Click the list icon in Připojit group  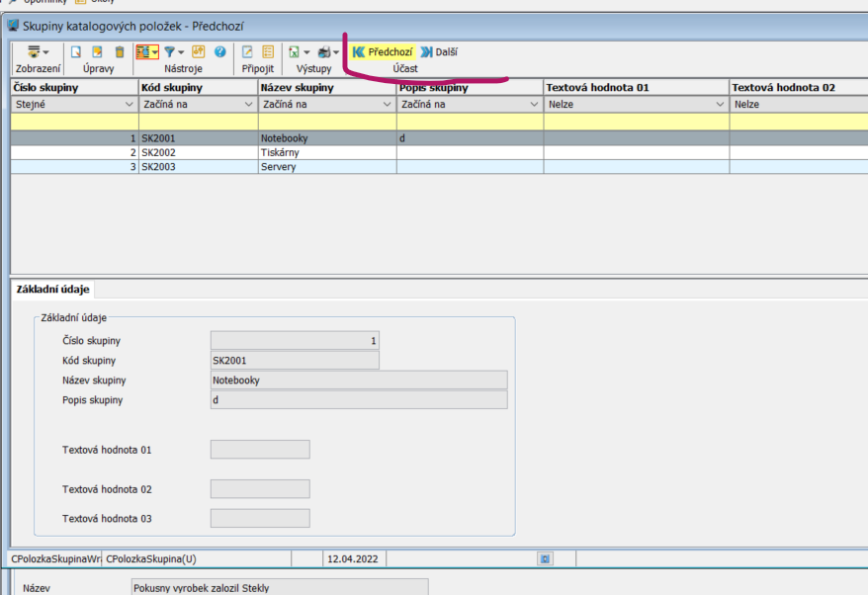268,52
